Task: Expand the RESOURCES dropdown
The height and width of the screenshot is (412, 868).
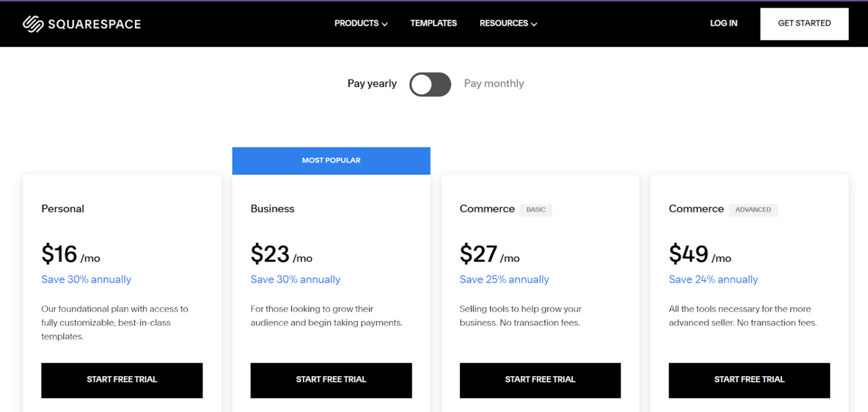Action: coord(504,23)
